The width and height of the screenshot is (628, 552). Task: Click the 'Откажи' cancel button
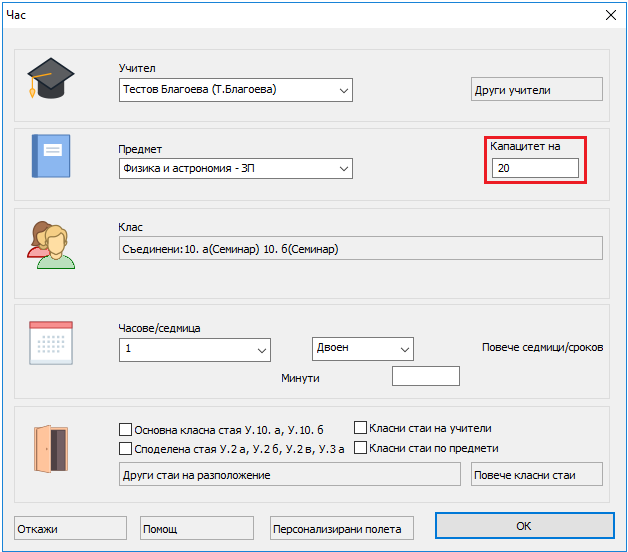[x=70, y=529]
